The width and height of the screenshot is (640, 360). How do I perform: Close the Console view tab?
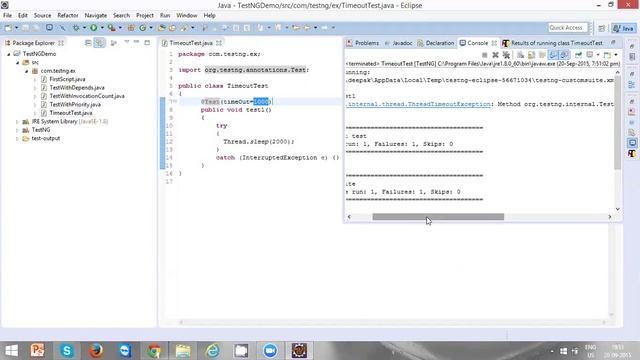tap(494, 43)
